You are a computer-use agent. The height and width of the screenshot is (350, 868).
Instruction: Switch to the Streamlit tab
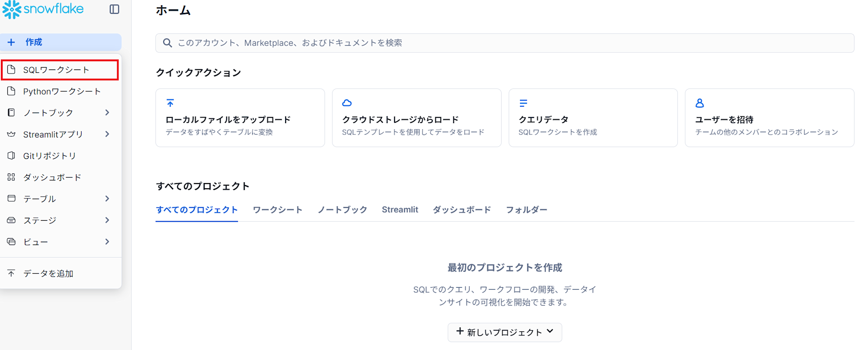(400, 210)
